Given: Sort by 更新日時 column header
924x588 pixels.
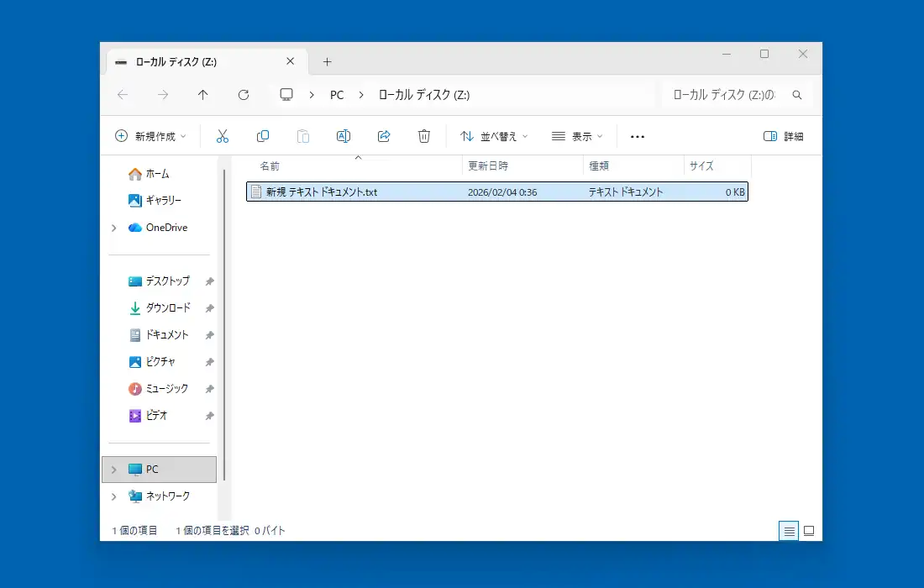Looking at the screenshot, I should pyautogui.click(x=488, y=166).
